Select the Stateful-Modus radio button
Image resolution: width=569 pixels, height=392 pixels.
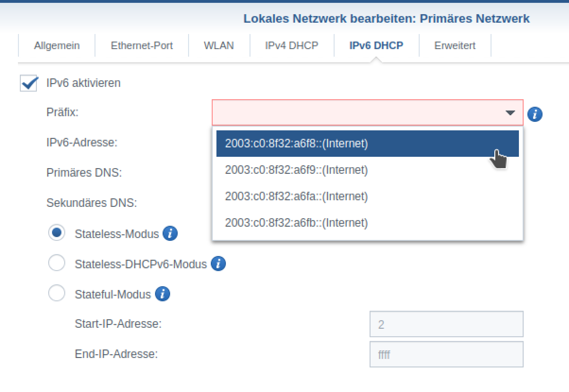pyautogui.click(x=57, y=293)
